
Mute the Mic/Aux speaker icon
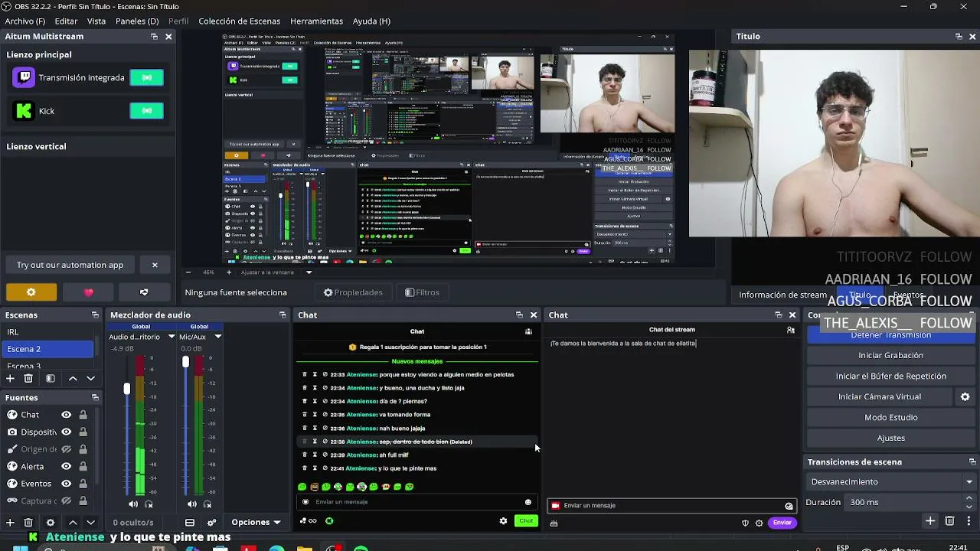coord(192,504)
